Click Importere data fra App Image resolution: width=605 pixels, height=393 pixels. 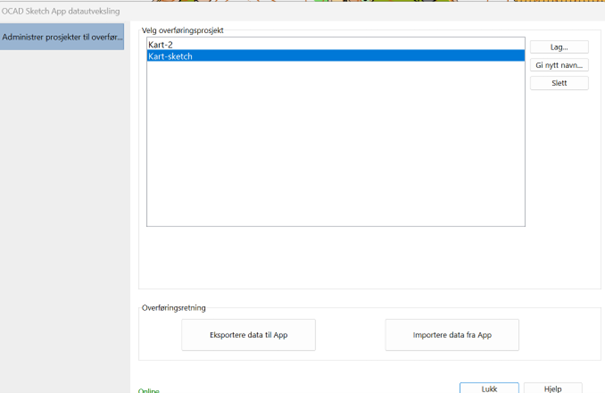[x=452, y=335]
